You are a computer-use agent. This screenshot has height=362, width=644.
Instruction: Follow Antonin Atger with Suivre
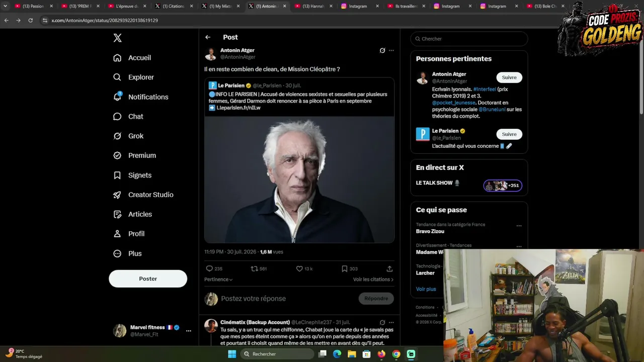pyautogui.click(x=509, y=77)
